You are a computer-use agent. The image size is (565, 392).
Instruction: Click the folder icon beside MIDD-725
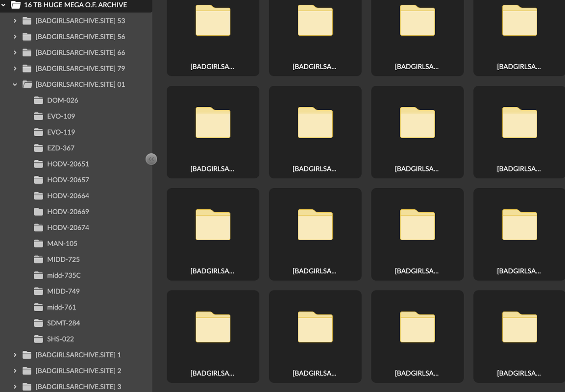[39, 259]
